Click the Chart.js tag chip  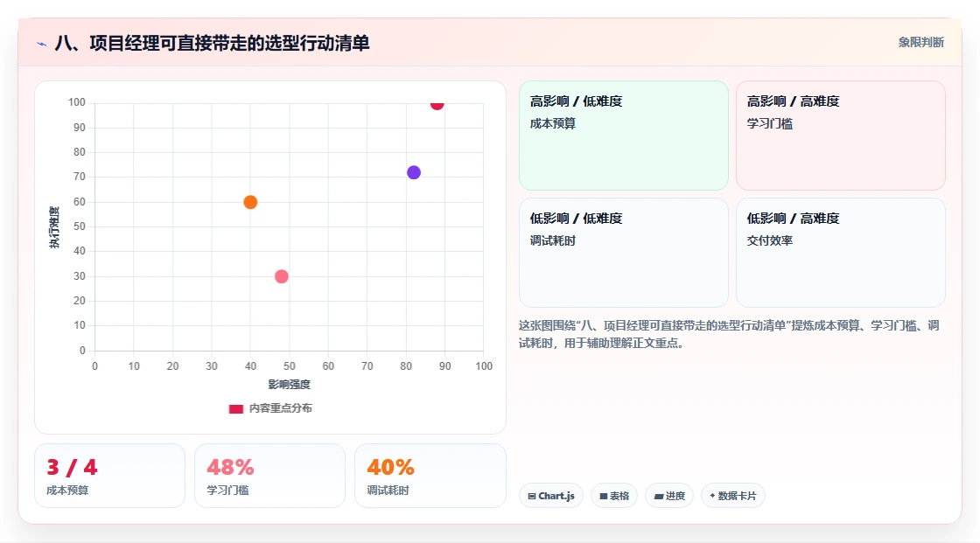click(x=551, y=496)
